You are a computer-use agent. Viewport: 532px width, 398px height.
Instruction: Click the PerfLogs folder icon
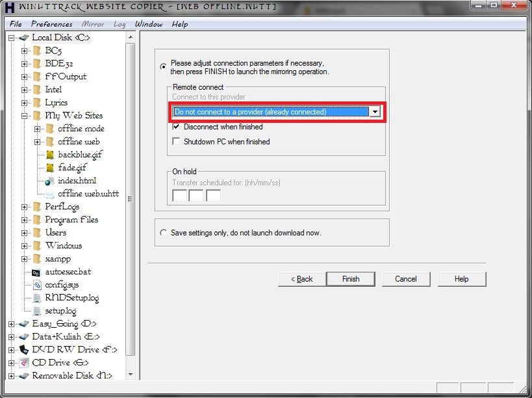37,207
